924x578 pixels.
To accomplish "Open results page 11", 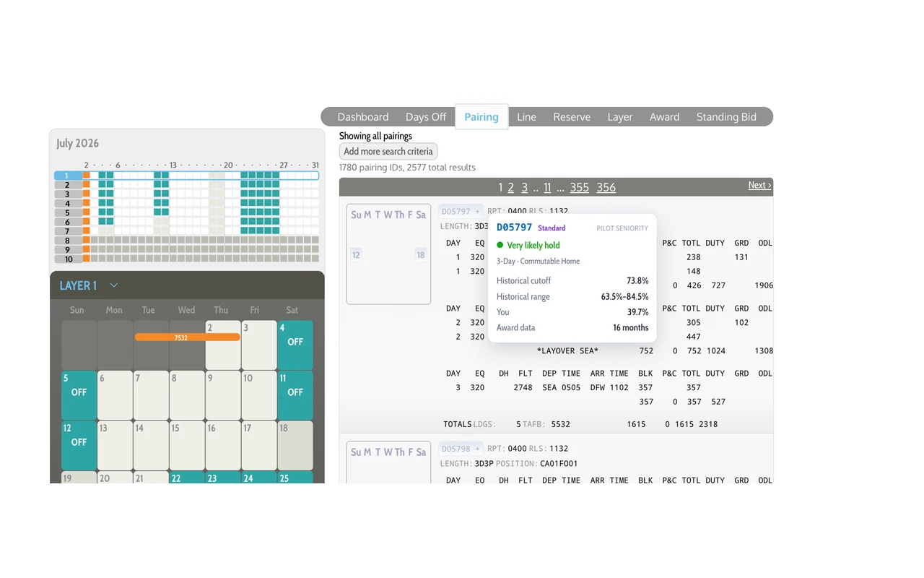I will [x=547, y=187].
